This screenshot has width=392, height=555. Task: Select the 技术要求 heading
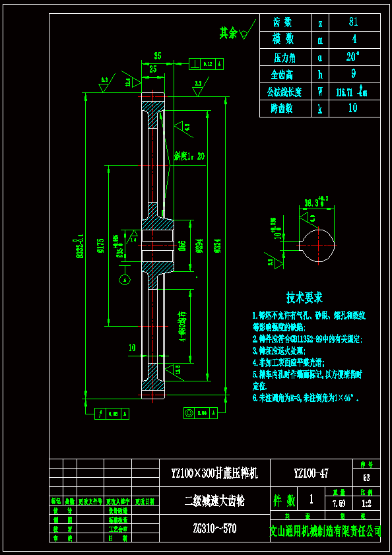click(x=304, y=298)
